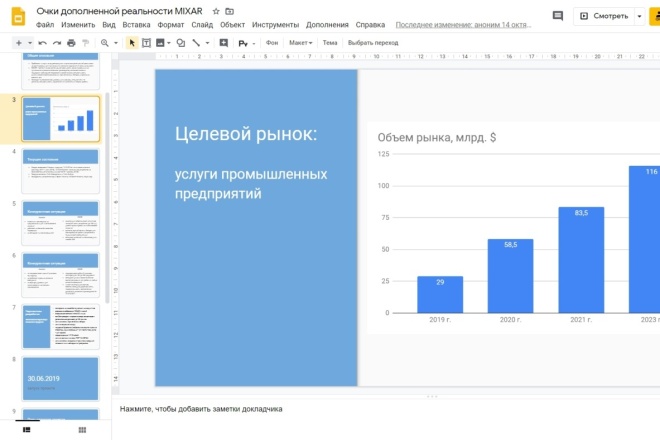Click the chart title Объем рынка, млрд. $
The image size is (660, 440).
click(436, 138)
